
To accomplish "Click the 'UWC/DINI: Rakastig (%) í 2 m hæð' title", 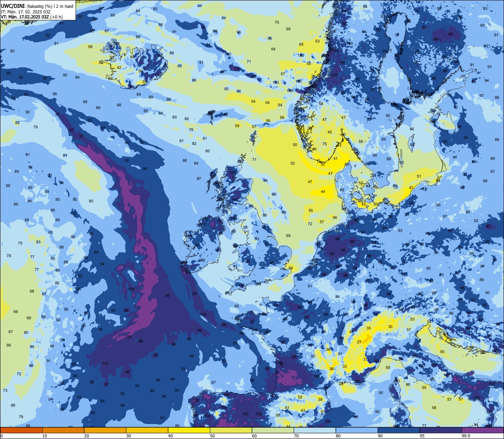I will pyautogui.click(x=37, y=6).
